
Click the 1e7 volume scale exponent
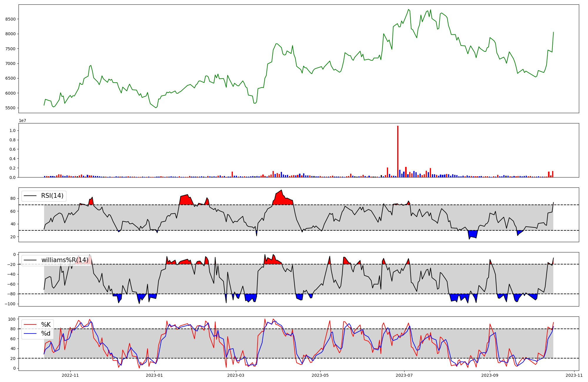(x=23, y=121)
